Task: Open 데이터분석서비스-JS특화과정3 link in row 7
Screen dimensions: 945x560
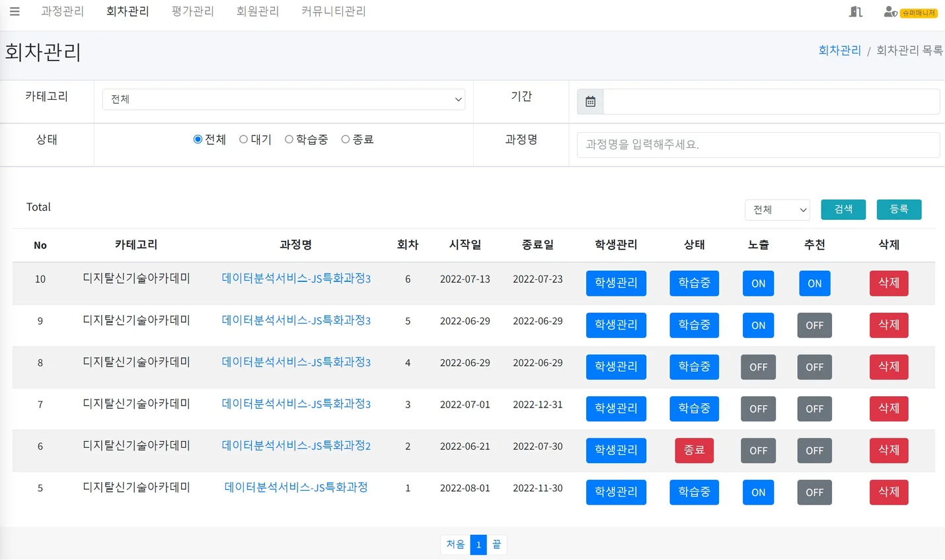Action: click(x=296, y=403)
